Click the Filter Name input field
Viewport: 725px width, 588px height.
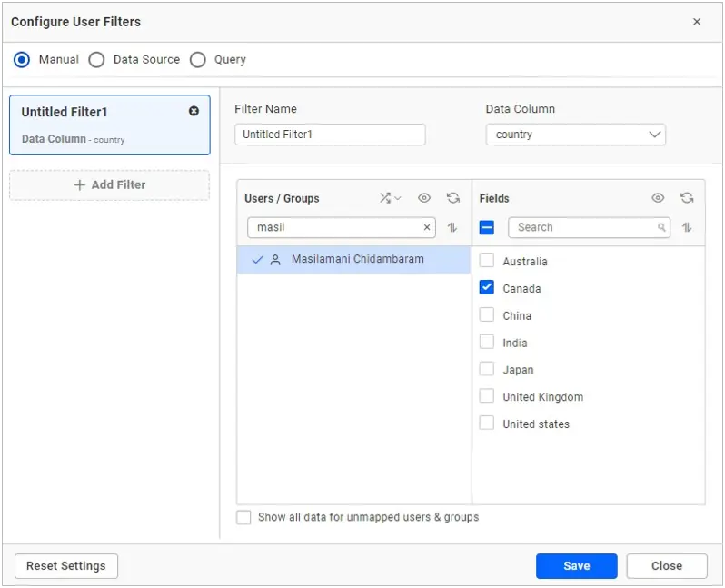pos(330,135)
